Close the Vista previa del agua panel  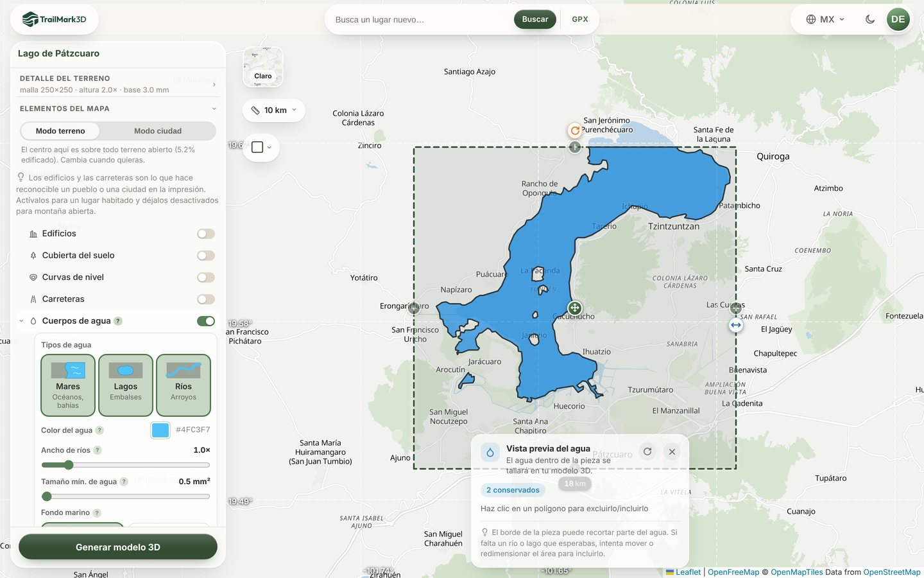[672, 451]
